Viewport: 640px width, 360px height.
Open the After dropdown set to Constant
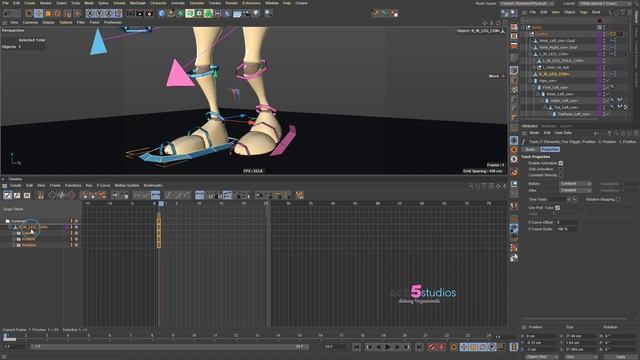point(575,190)
